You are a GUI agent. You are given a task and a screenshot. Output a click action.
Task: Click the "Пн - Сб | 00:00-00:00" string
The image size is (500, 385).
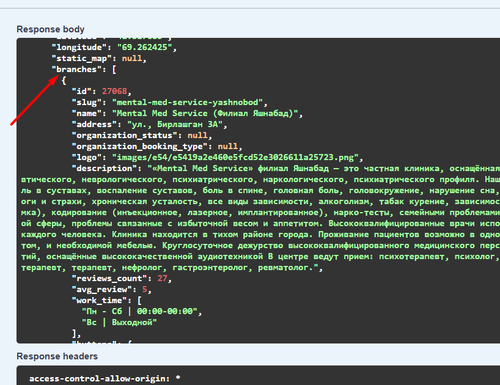(140, 311)
